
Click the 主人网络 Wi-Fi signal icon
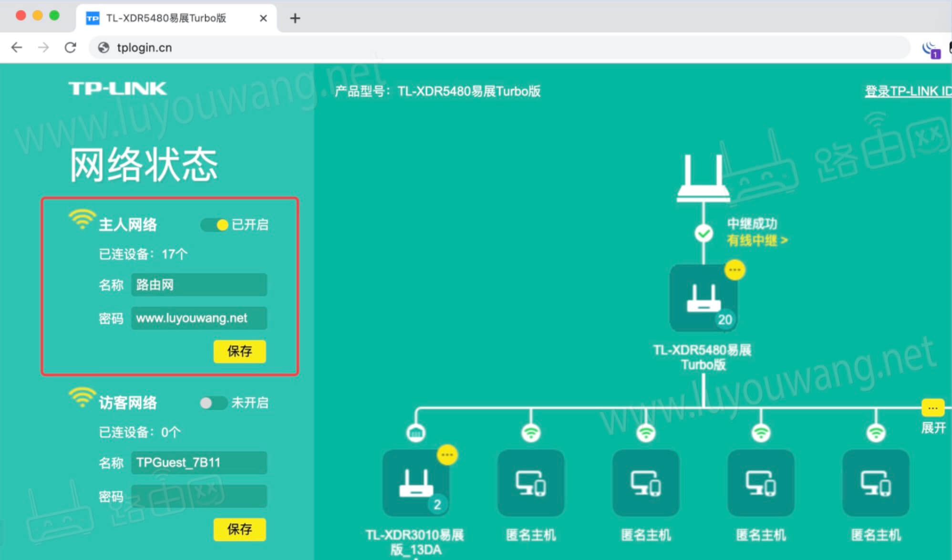click(81, 220)
